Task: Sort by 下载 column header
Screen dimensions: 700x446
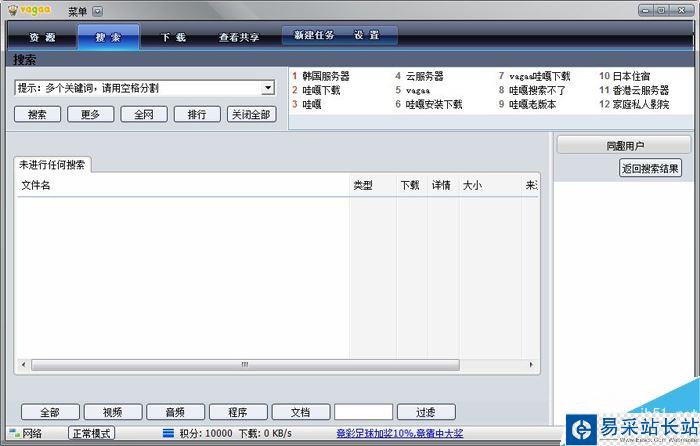Action: [x=410, y=185]
